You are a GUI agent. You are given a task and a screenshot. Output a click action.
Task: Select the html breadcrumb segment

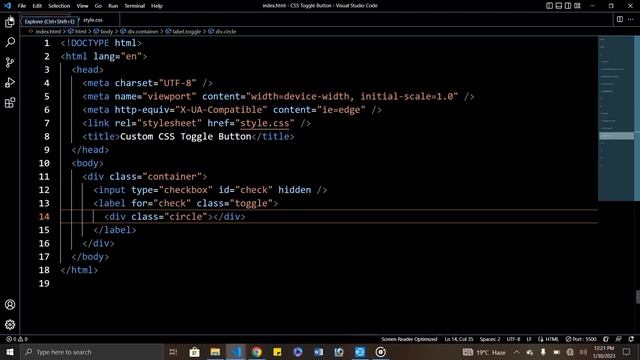pyautogui.click(x=78, y=31)
